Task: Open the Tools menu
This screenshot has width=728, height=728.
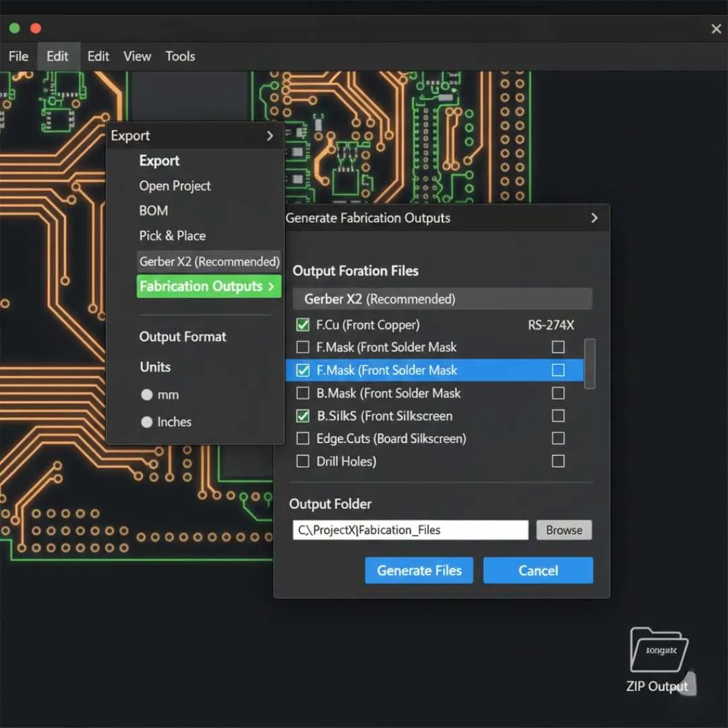Action: click(179, 56)
